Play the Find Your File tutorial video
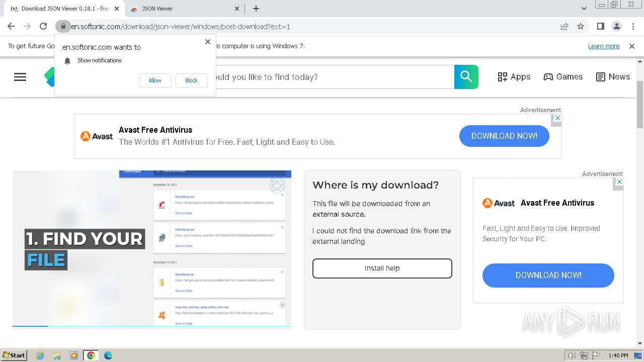The height and width of the screenshot is (362, 644). pyautogui.click(x=152, y=249)
